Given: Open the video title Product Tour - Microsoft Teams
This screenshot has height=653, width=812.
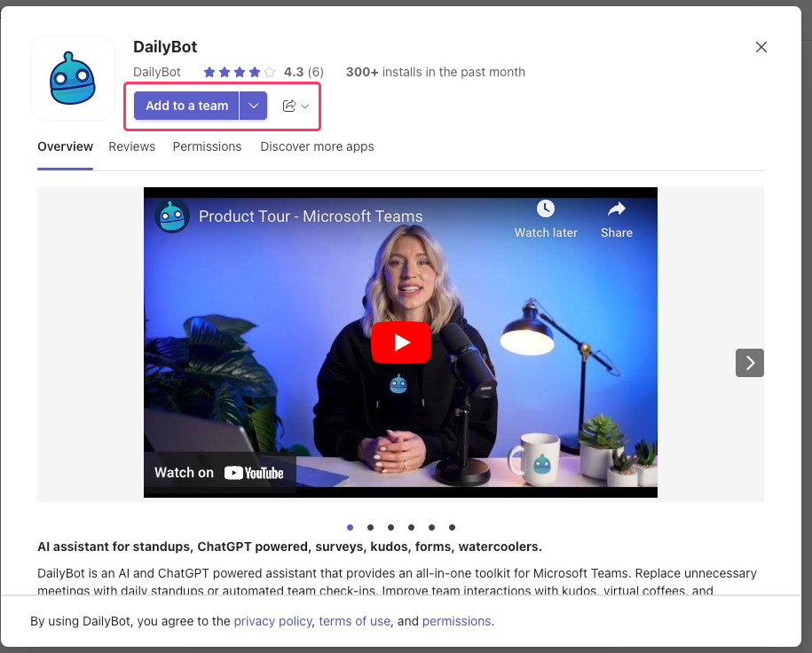Looking at the screenshot, I should pos(311,216).
